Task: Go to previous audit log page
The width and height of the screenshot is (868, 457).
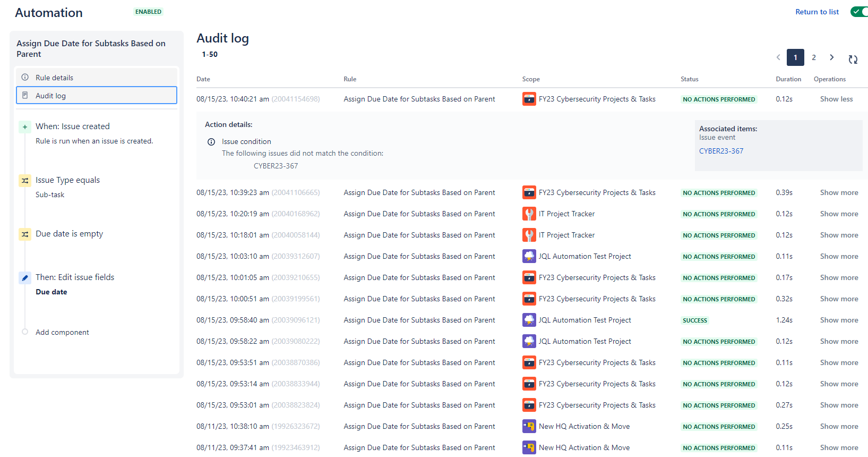Action: click(778, 57)
